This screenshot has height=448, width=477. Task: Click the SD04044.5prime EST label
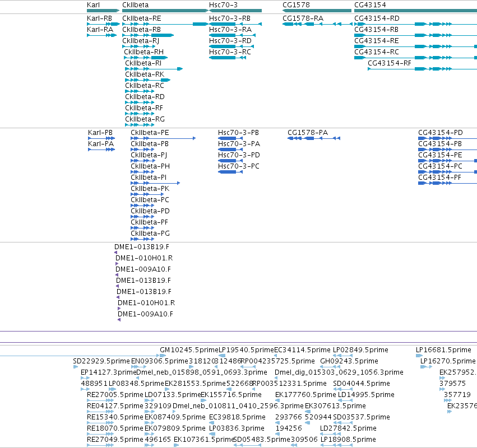tap(362, 384)
